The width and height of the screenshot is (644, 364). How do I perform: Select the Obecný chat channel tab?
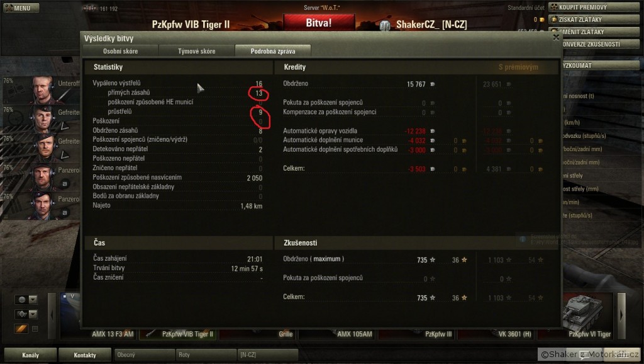[144, 355]
